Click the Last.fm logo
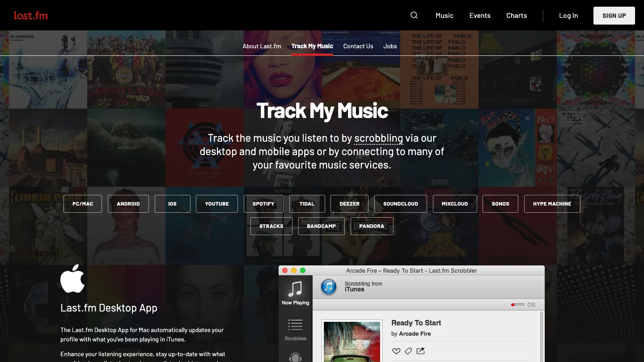The width and height of the screenshot is (644, 362). 31,16
